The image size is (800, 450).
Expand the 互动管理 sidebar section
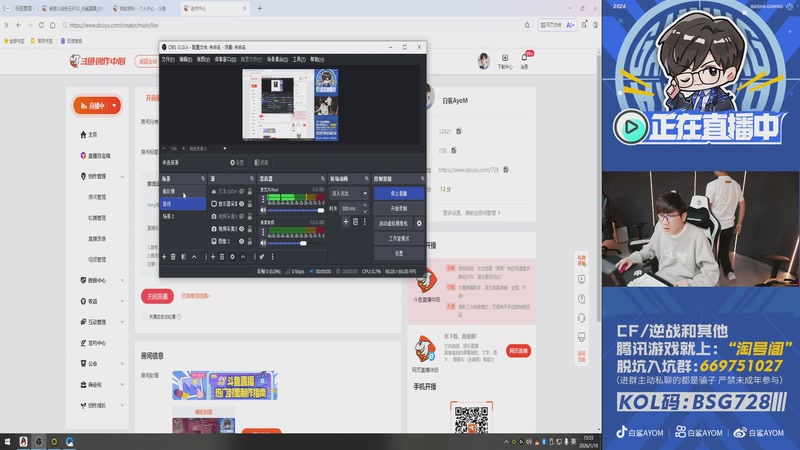coord(122,322)
